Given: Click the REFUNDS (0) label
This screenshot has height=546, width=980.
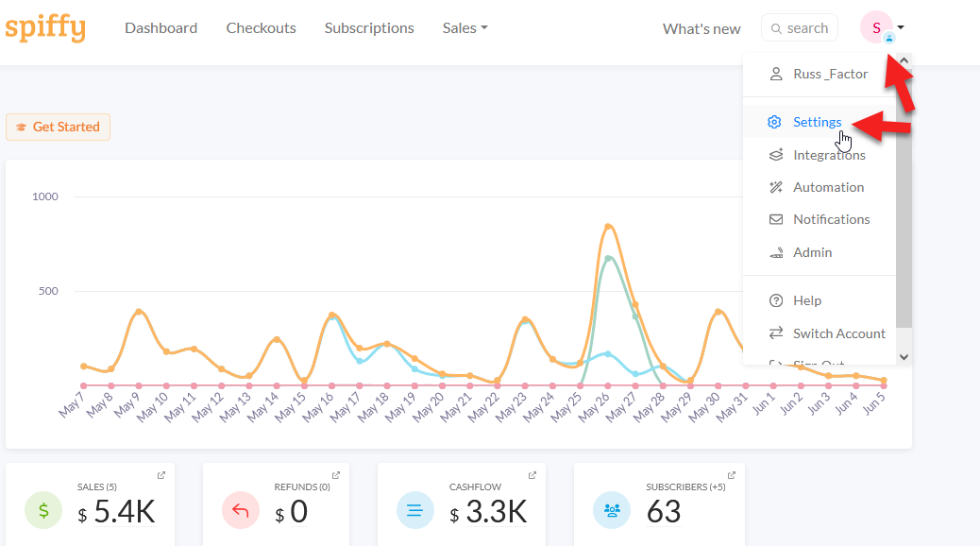Looking at the screenshot, I should 302,486.
